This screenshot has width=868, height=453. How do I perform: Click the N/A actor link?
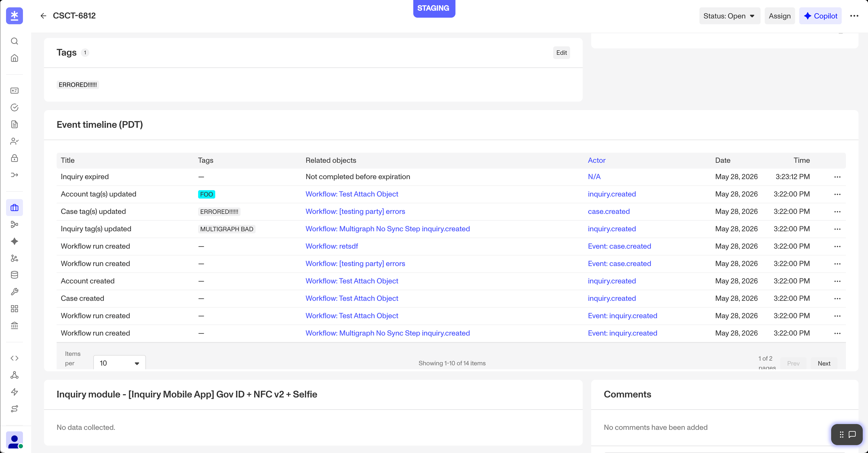[594, 177]
